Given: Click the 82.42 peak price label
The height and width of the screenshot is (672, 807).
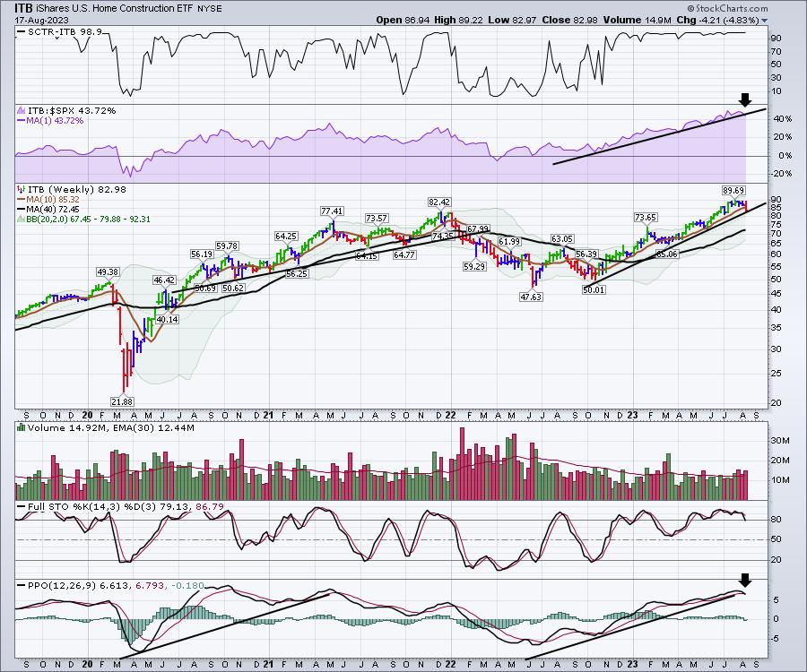Looking at the screenshot, I should [439, 202].
